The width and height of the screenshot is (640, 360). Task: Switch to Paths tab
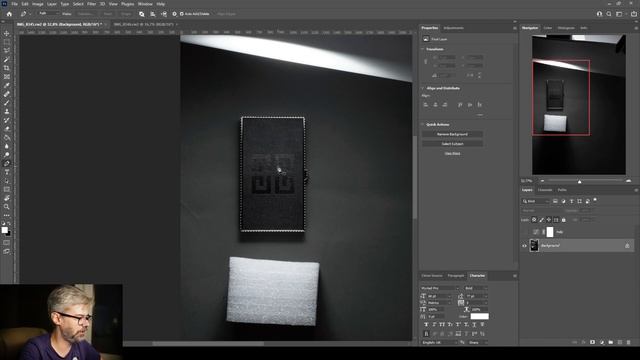pos(562,190)
